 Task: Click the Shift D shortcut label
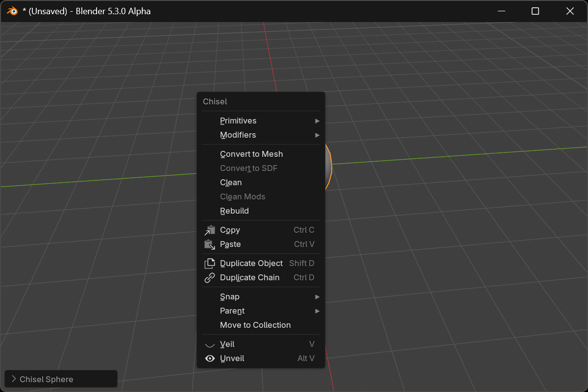pyautogui.click(x=302, y=263)
